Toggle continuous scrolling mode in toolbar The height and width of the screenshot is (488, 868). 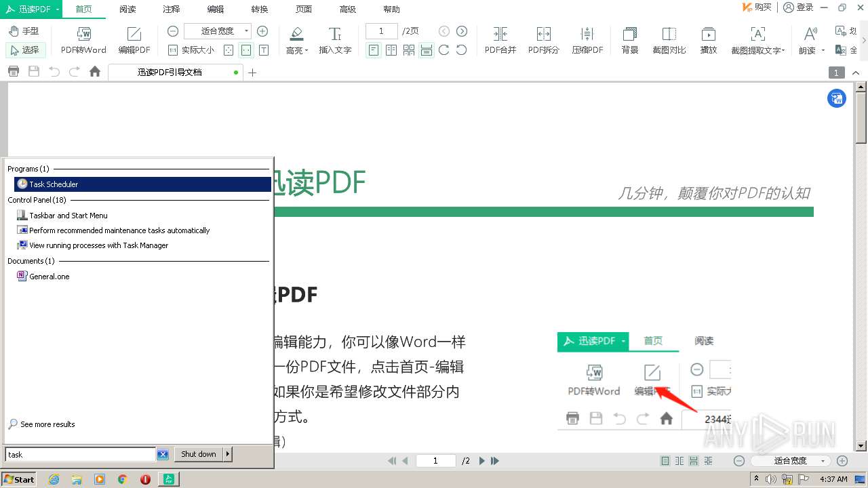pos(427,49)
